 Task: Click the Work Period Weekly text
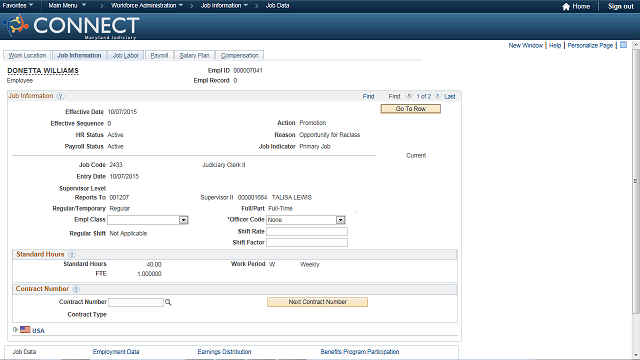click(310, 264)
